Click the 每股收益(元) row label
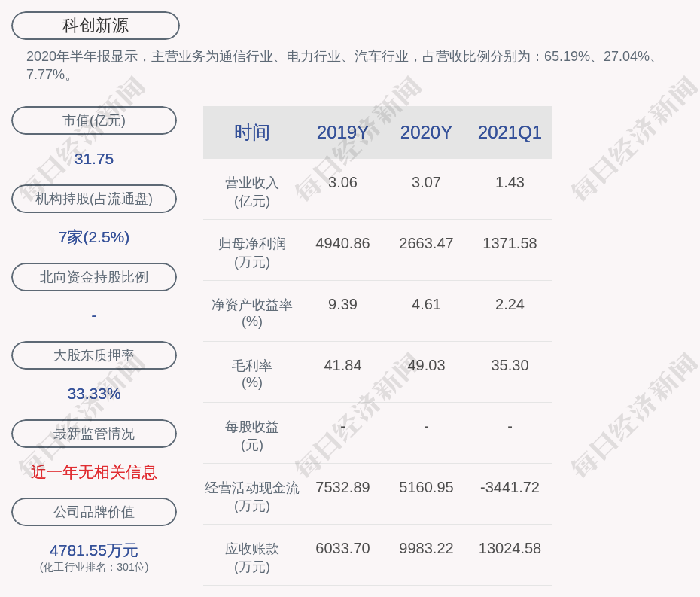 pos(252,436)
